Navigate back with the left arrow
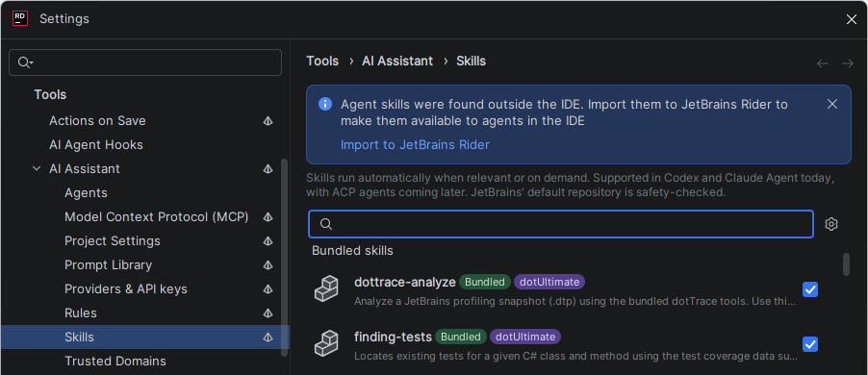This screenshot has width=868, height=375. point(823,63)
